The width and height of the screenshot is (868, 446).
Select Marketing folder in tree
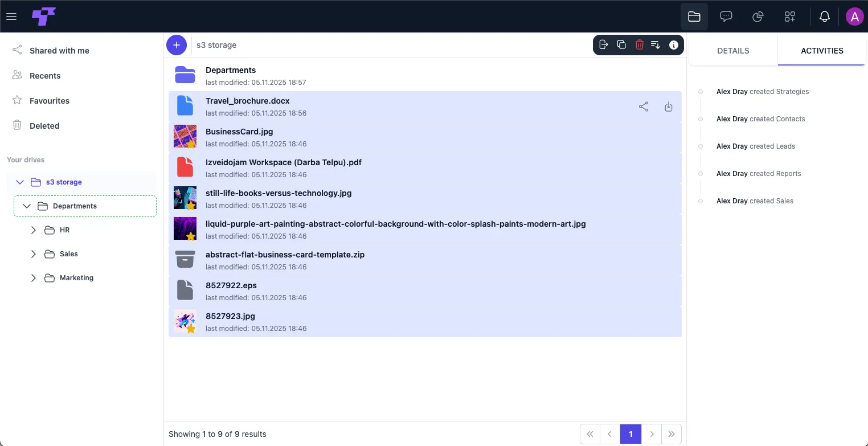pos(76,278)
